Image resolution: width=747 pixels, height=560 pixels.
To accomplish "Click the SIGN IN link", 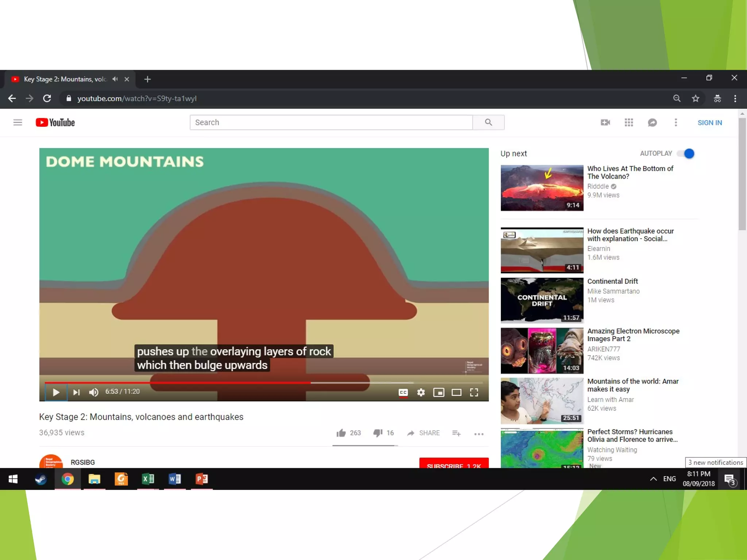I will [x=709, y=122].
